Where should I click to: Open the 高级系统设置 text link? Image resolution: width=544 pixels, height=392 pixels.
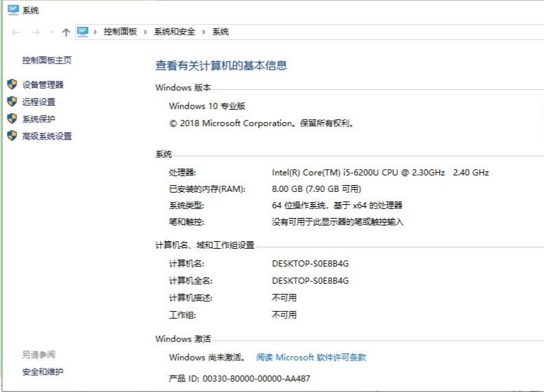click(x=47, y=136)
